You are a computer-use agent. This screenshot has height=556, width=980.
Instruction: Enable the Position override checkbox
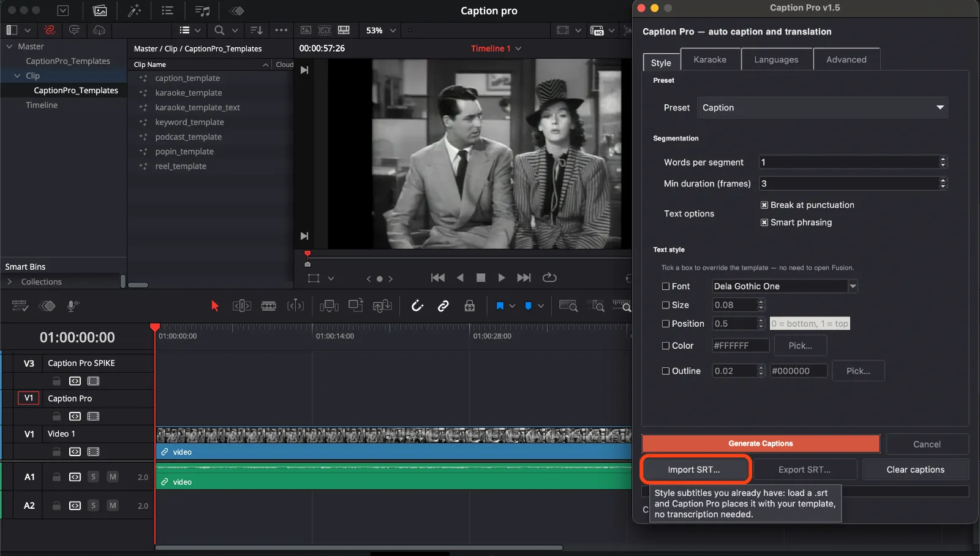tap(666, 324)
